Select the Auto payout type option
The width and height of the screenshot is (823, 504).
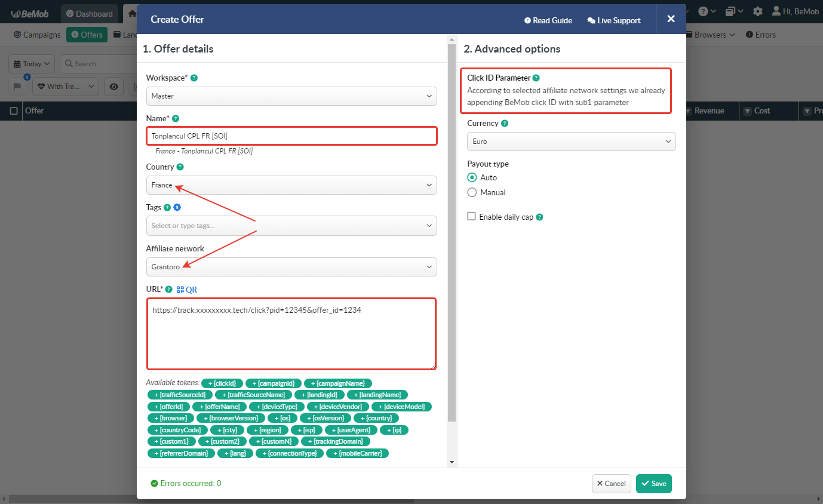coord(471,177)
